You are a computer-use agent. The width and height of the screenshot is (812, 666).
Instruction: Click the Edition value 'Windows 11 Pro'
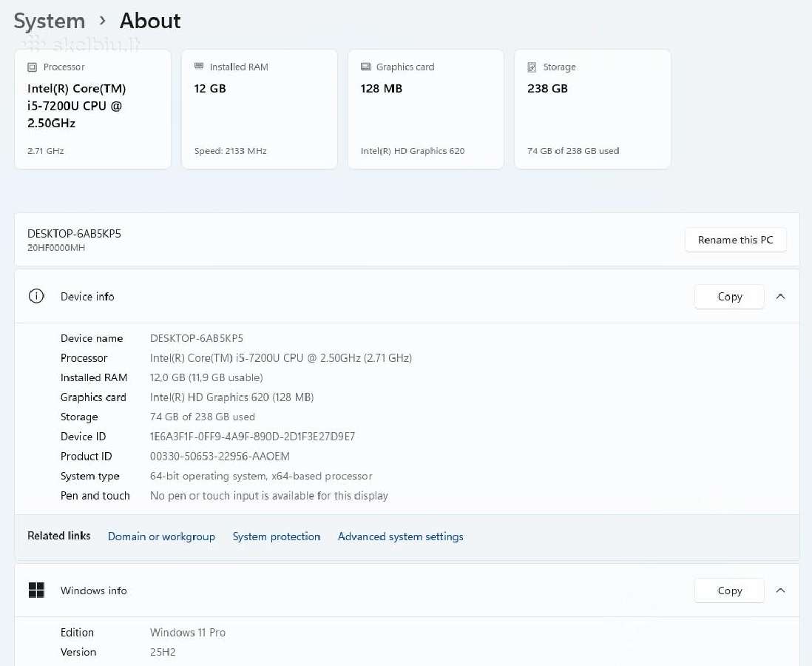[187, 632]
